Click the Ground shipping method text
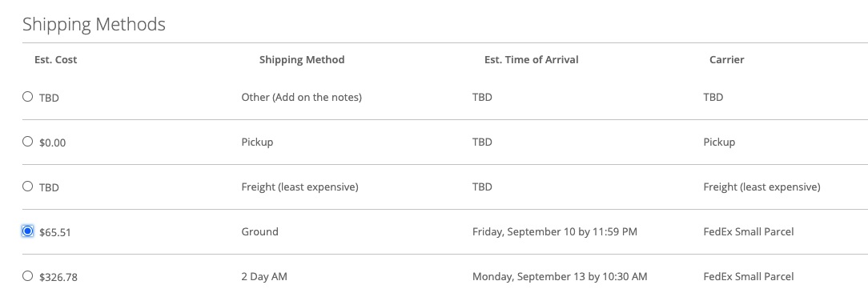Viewport: 868px width, 305px height. click(259, 232)
